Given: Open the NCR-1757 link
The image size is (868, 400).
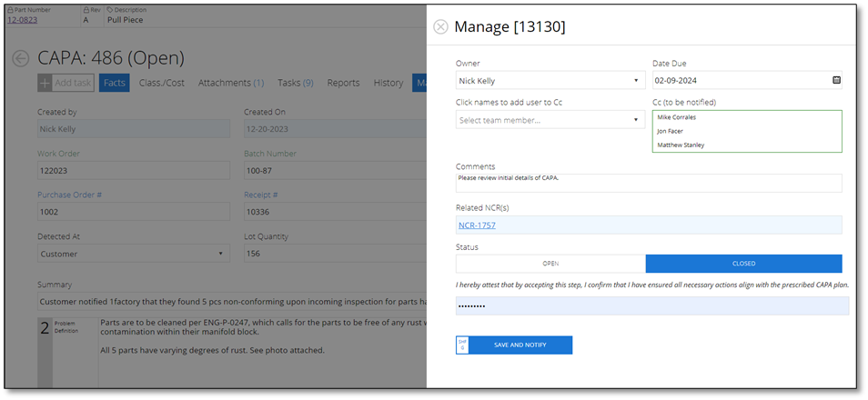Looking at the screenshot, I should (x=477, y=225).
